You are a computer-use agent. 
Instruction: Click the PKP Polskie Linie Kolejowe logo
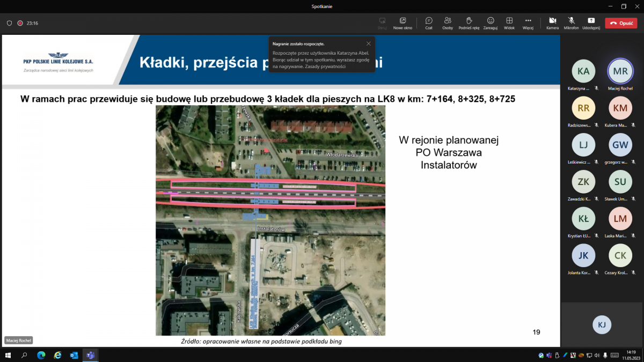click(58, 62)
